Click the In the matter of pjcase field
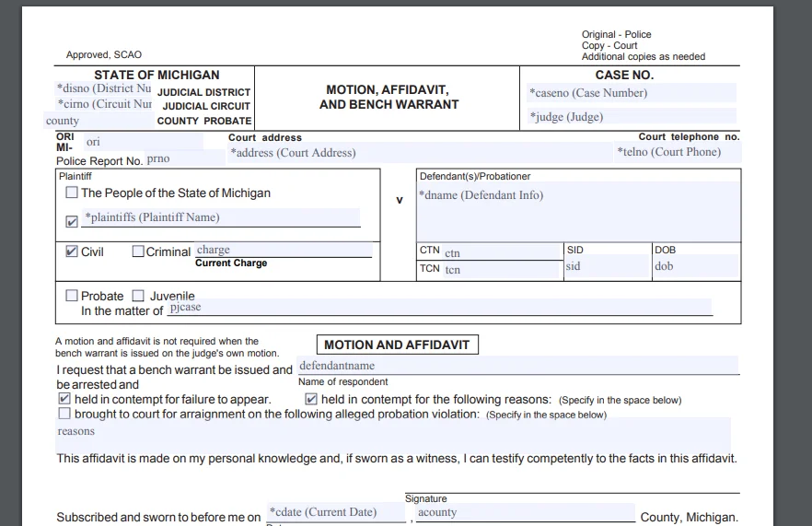 pos(440,307)
